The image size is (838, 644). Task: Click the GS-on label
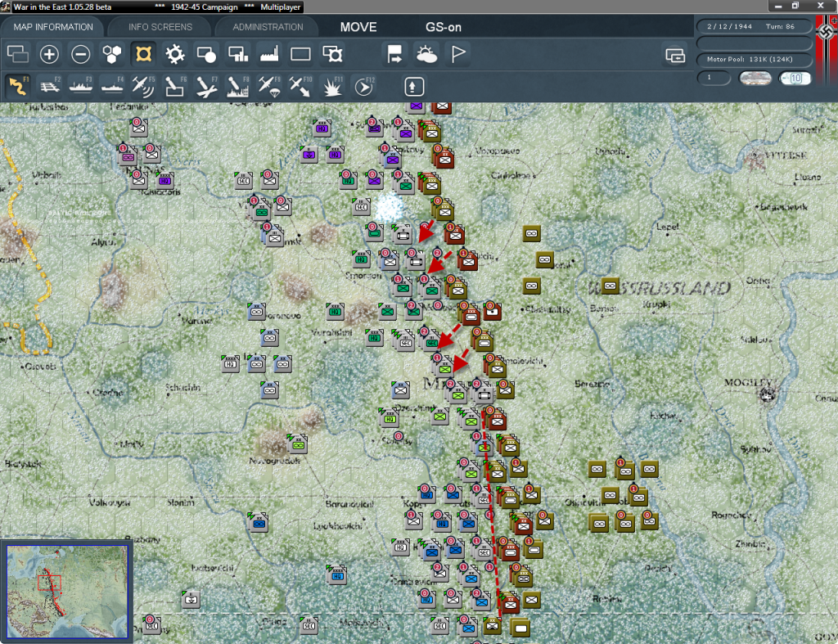(443, 27)
